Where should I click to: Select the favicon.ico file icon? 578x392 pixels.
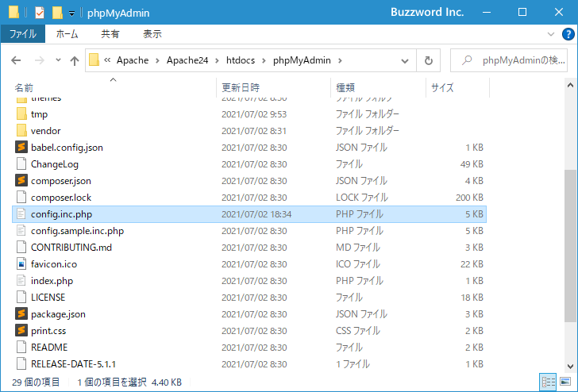[21, 263]
